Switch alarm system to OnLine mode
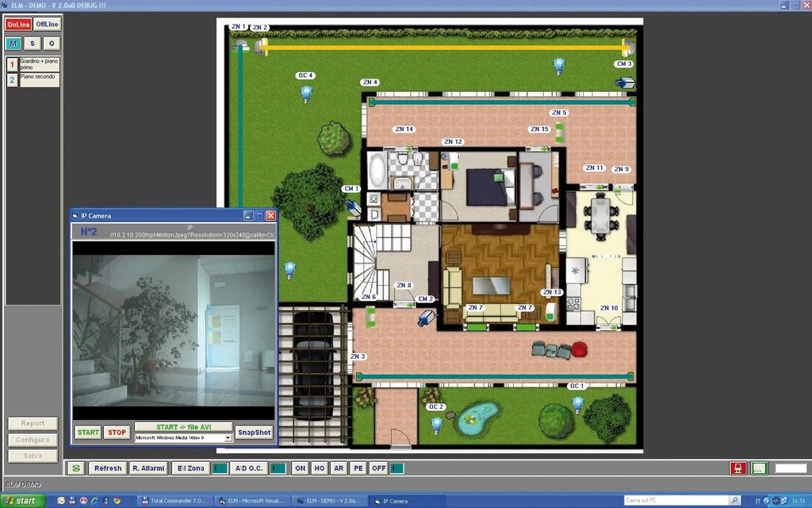This screenshot has height=508, width=812. click(17, 24)
